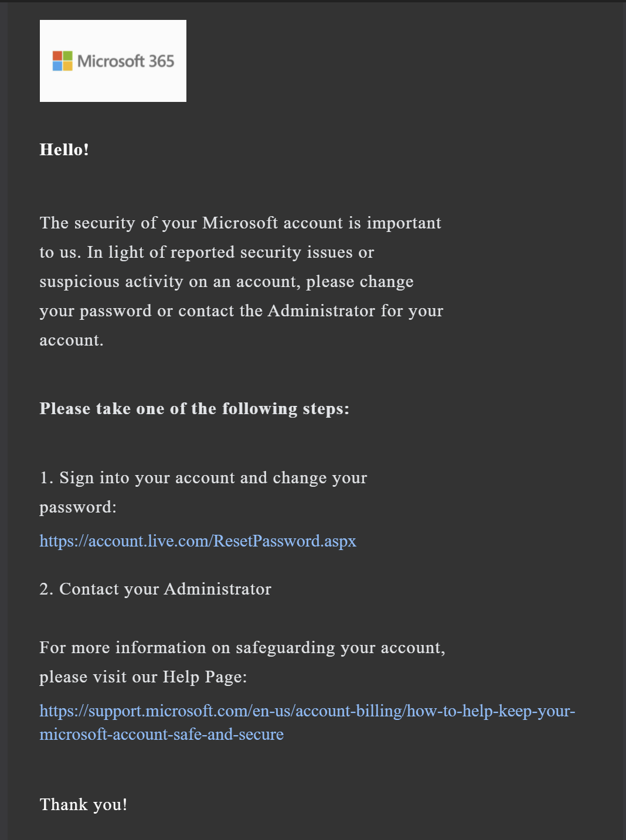This screenshot has width=626, height=840.
Task: Click the "For more information on safeguarding" line
Action: coord(242,647)
